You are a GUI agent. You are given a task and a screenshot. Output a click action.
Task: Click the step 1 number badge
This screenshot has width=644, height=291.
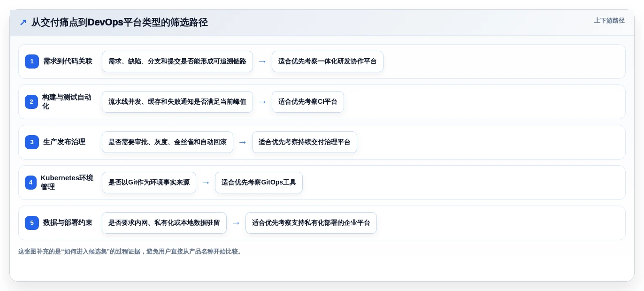coord(32,61)
